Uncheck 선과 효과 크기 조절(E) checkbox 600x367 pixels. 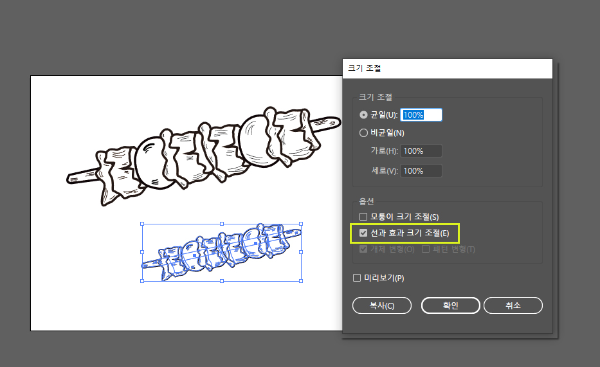pyautogui.click(x=363, y=233)
